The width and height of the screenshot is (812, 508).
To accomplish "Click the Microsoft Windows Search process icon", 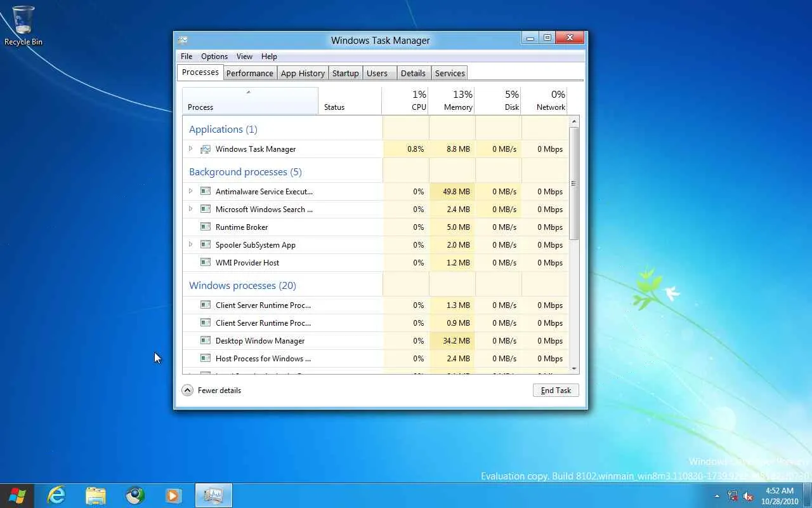I will pos(206,209).
